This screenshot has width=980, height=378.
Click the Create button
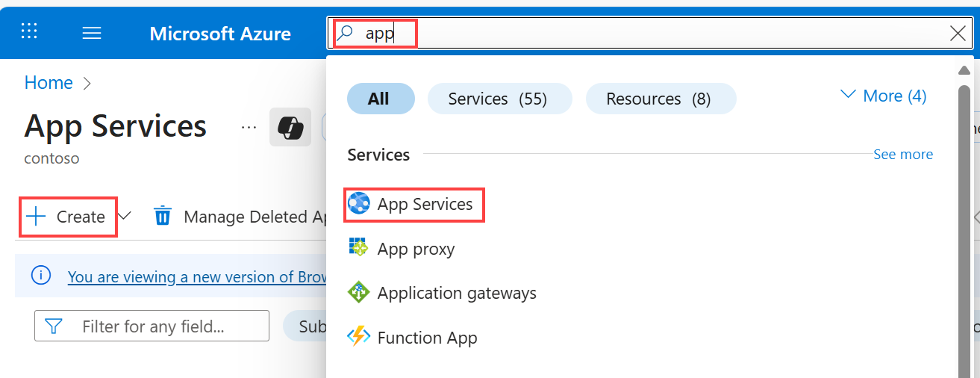(x=67, y=217)
